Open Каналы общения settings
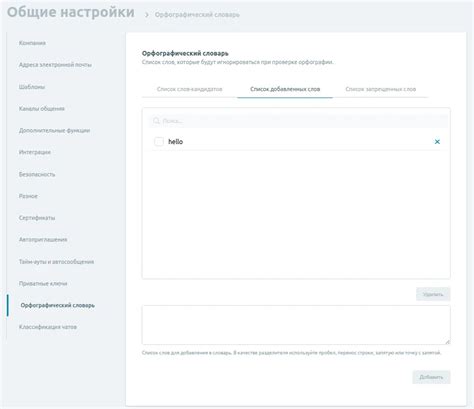 coord(42,109)
